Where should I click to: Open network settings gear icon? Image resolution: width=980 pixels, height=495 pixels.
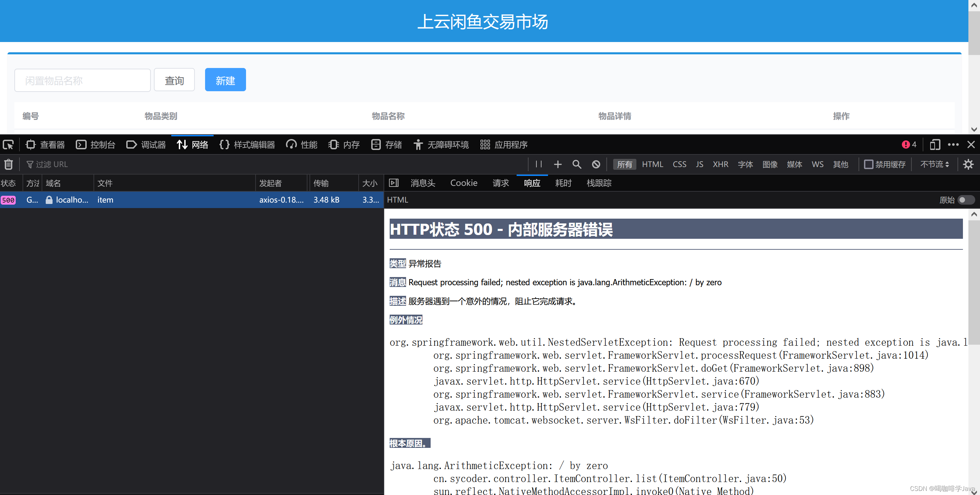tap(968, 164)
